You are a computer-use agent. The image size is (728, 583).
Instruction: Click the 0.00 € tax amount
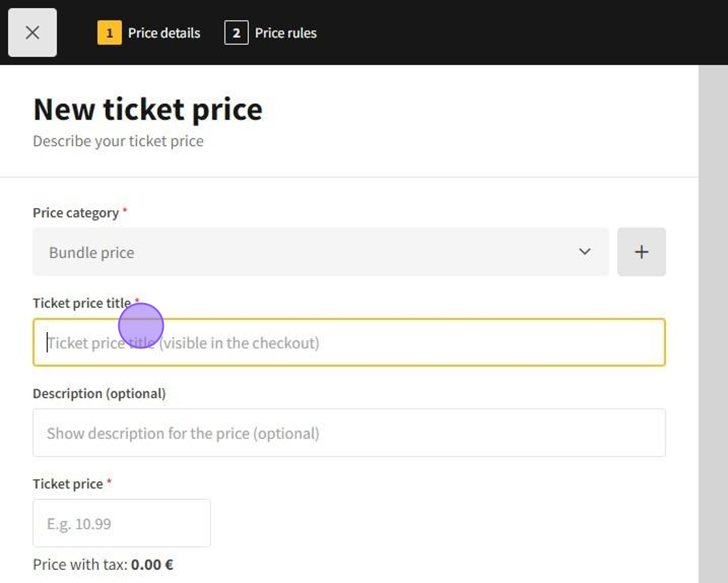click(152, 564)
